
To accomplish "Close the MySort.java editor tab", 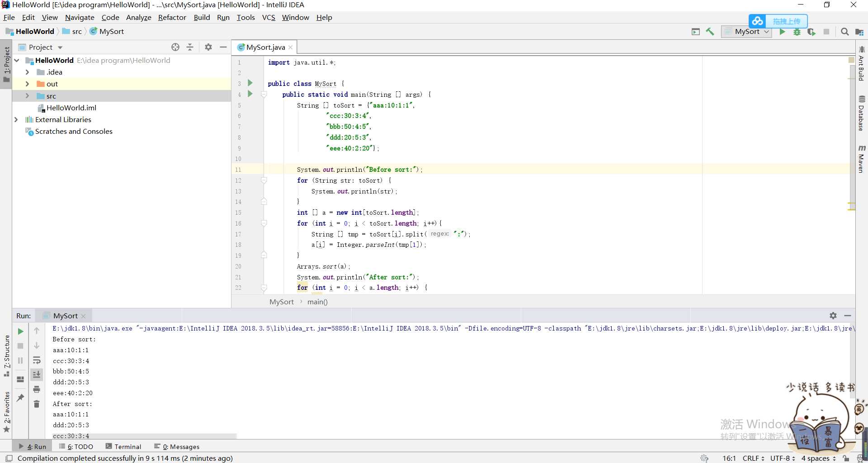I will 291,47.
